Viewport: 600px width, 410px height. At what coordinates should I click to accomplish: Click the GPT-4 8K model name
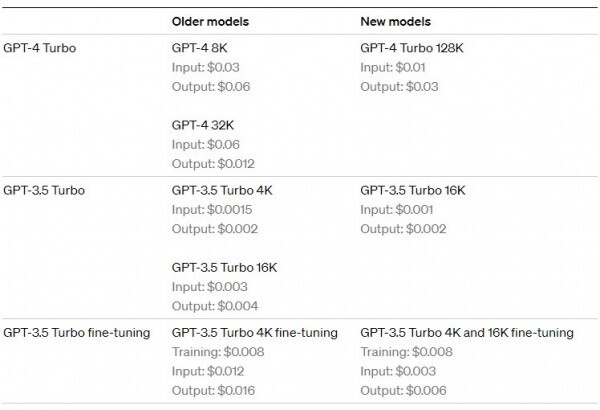point(199,48)
